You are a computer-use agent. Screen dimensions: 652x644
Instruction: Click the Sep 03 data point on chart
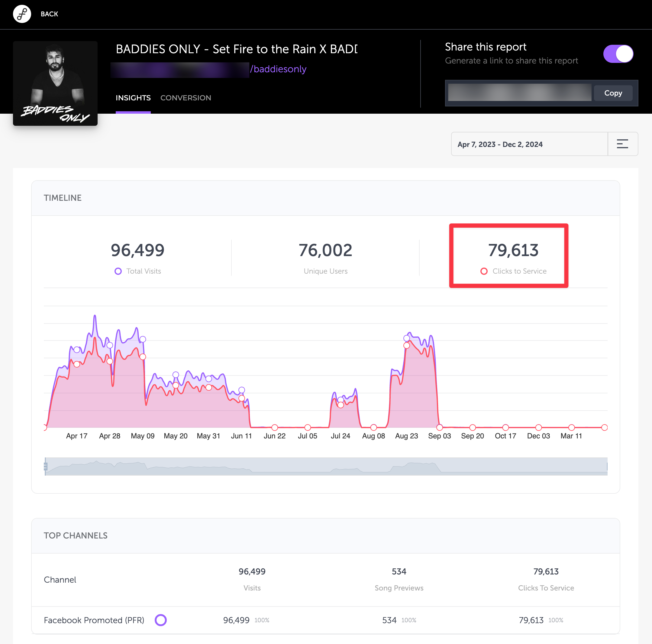pos(439,428)
